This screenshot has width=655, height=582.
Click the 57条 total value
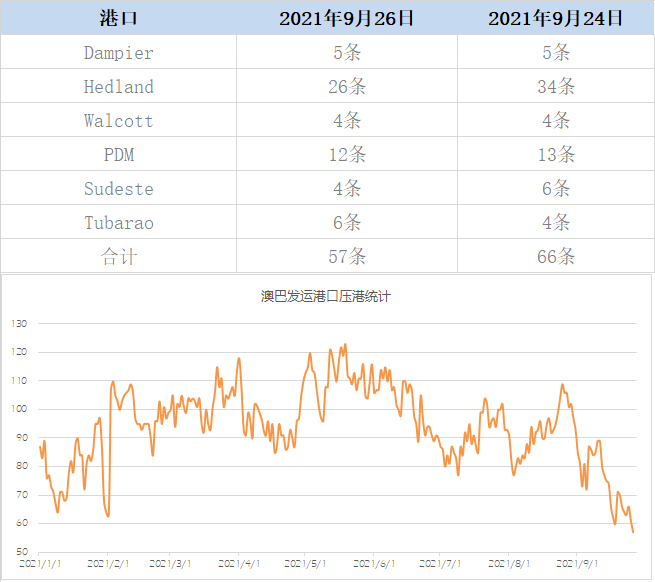tap(347, 257)
